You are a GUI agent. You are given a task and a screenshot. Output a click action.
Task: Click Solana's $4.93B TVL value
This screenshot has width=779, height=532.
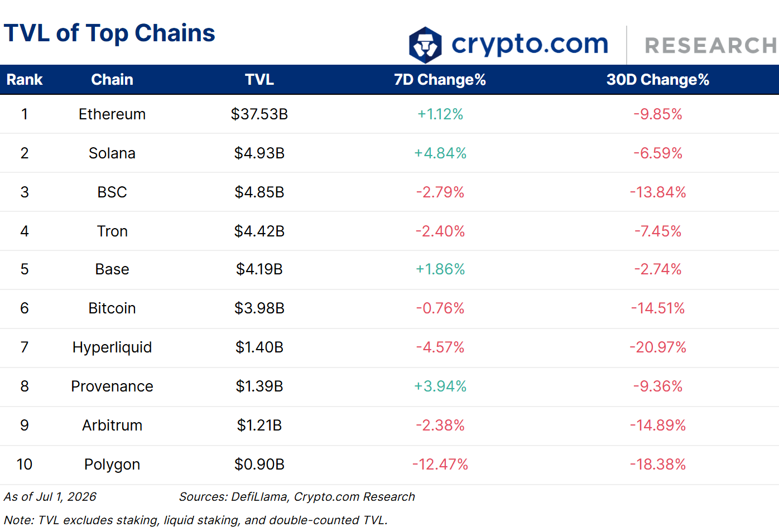(x=259, y=153)
